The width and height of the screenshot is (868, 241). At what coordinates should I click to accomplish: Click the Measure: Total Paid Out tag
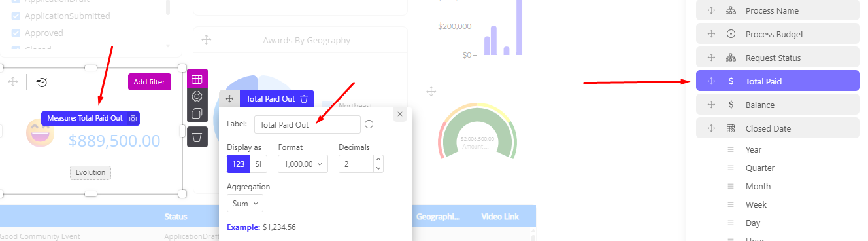click(x=90, y=119)
